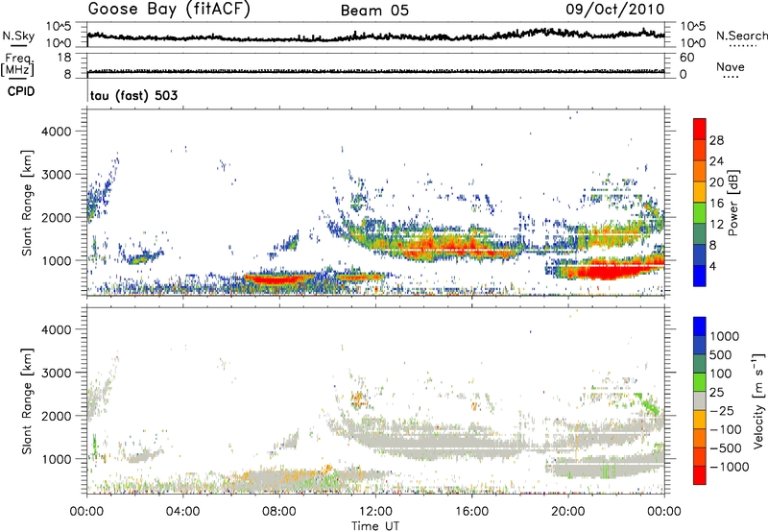Image resolution: width=768 pixels, height=532 pixels.
Task: Click the date '09/Oct/2010'
Action: point(615,10)
